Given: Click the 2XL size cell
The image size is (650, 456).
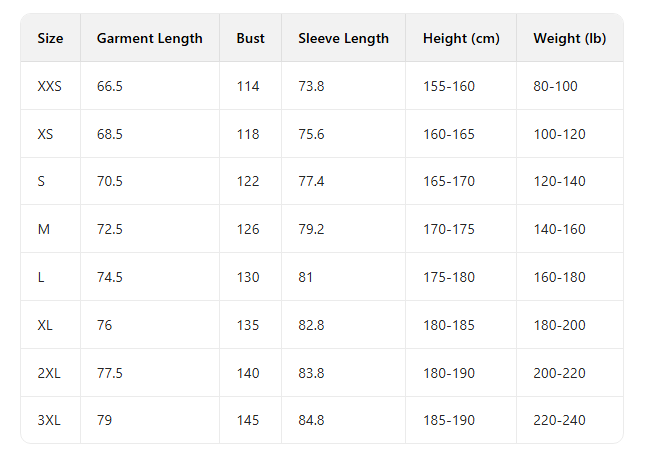Looking at the screenshot, I should [x=49, y=372].
